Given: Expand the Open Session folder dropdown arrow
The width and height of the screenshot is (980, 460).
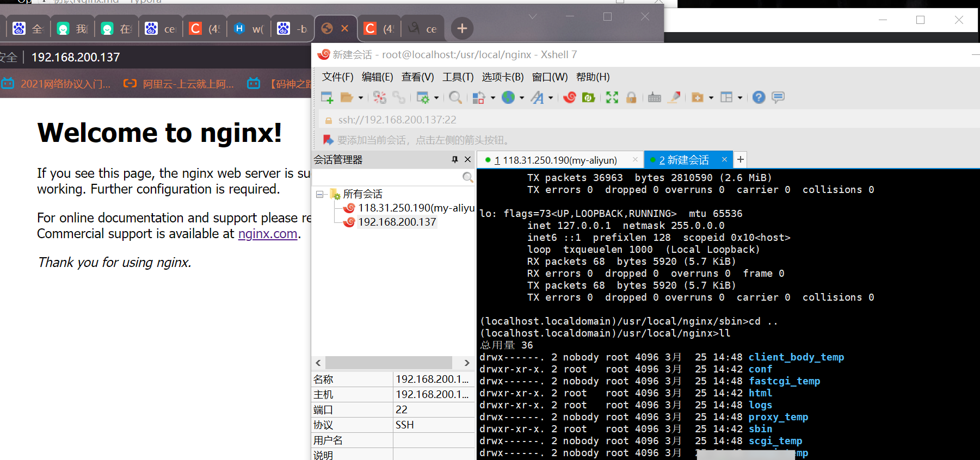Looking at the screenshot, I should point(360,98).
